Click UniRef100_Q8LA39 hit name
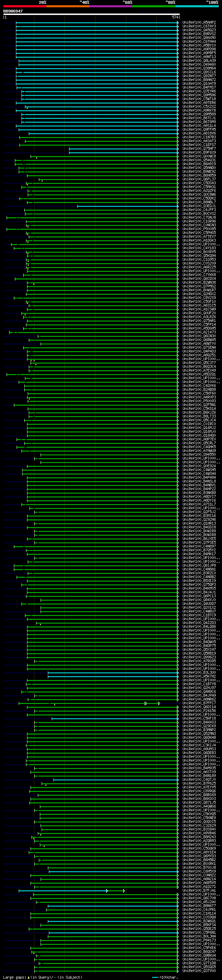This screenshot has height=980, width=222. click(x=199, y=60)
